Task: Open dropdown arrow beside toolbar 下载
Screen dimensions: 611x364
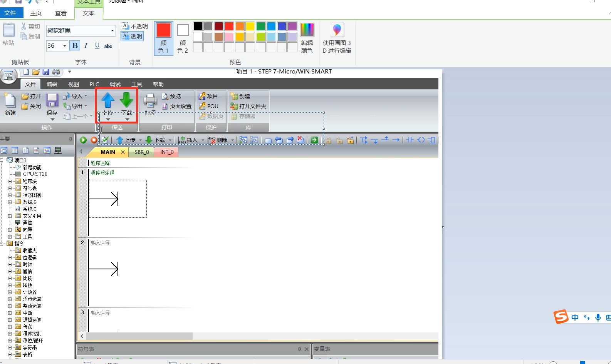Action: point(170,140)
